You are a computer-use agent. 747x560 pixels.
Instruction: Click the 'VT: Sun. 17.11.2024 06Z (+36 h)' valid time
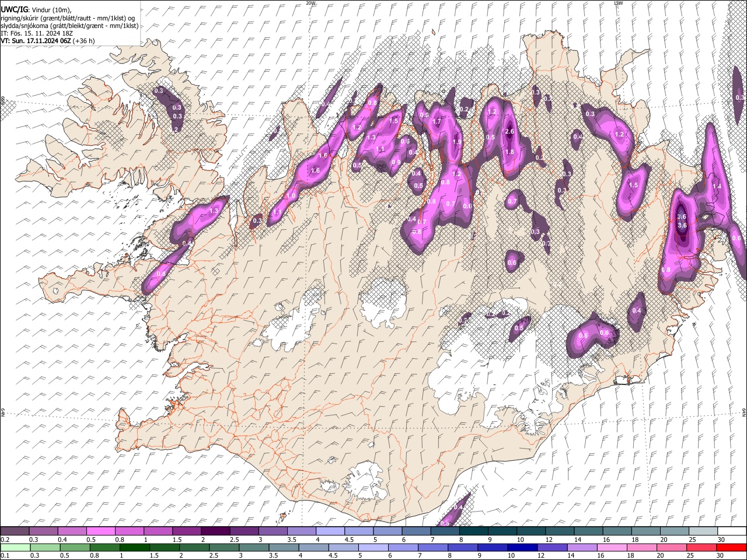tap(47, 41)
